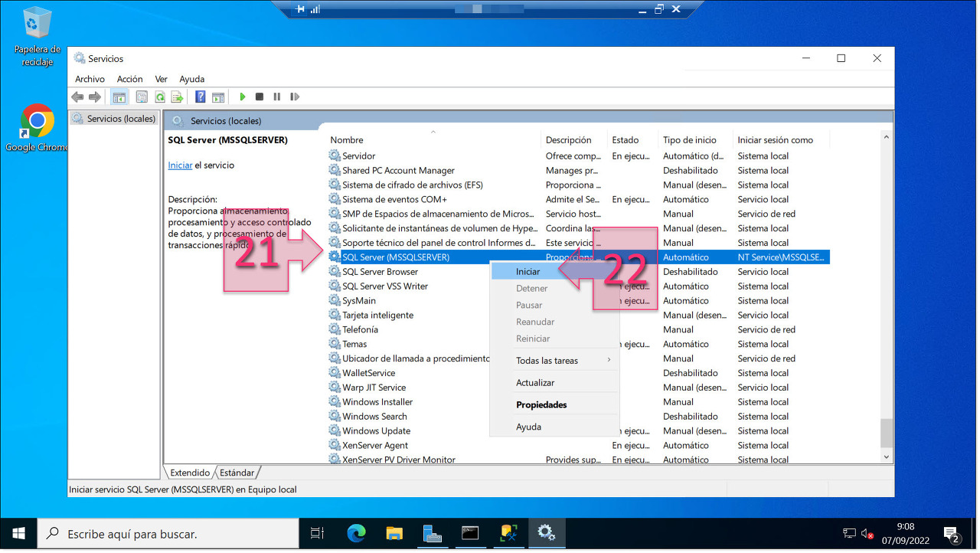Screen dimensions: 980x553
Task: Click the Export list toolbar icon
Action: click(177, 97)
